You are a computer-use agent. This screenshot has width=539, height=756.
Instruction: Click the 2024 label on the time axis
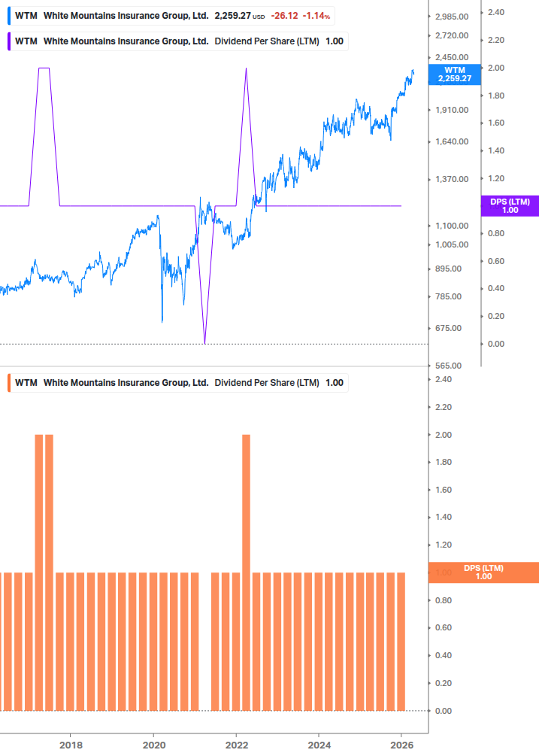tap(319, 745)
